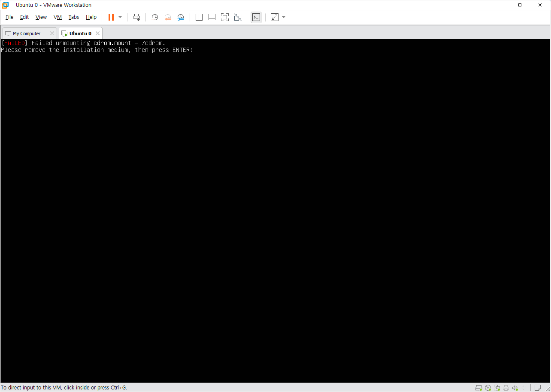
Task: Close the Ubuntu 0 tab
Action: tap(97, 33)
